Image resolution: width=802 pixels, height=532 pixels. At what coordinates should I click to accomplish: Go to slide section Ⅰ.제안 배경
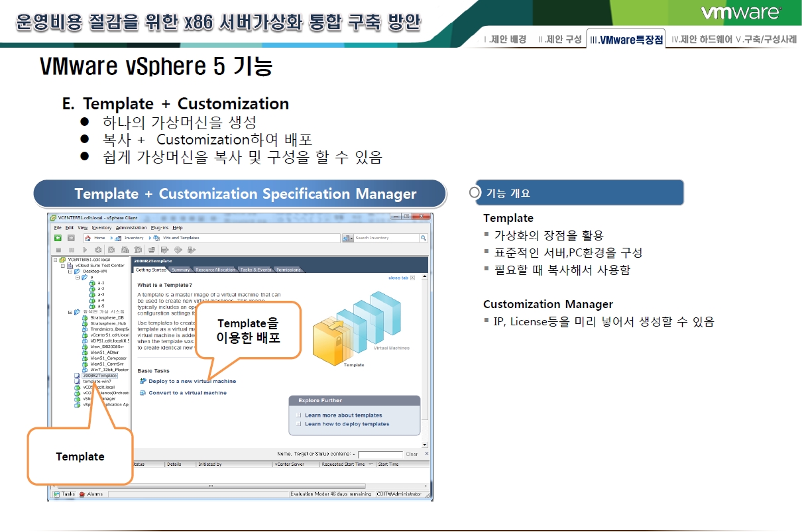tap(506, 40)
